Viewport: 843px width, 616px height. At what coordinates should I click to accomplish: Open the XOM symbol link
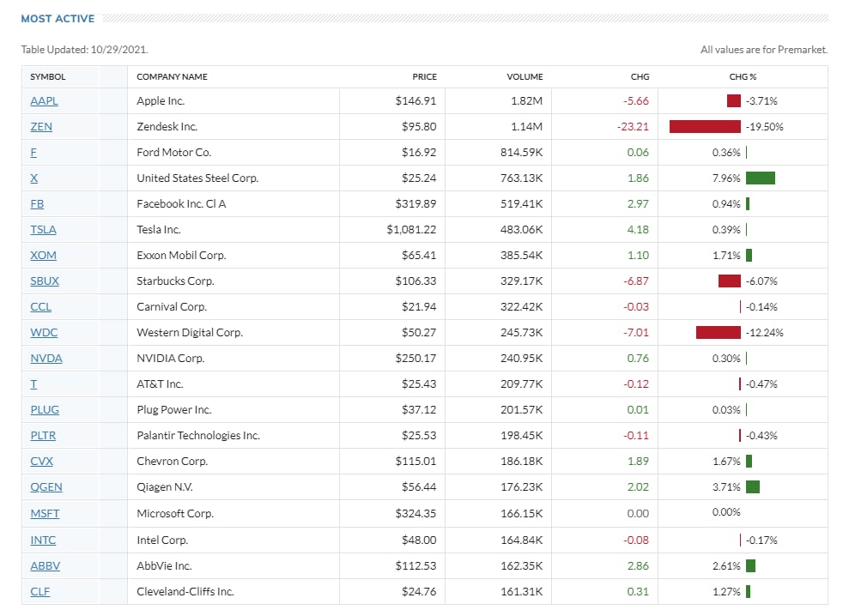43,256
